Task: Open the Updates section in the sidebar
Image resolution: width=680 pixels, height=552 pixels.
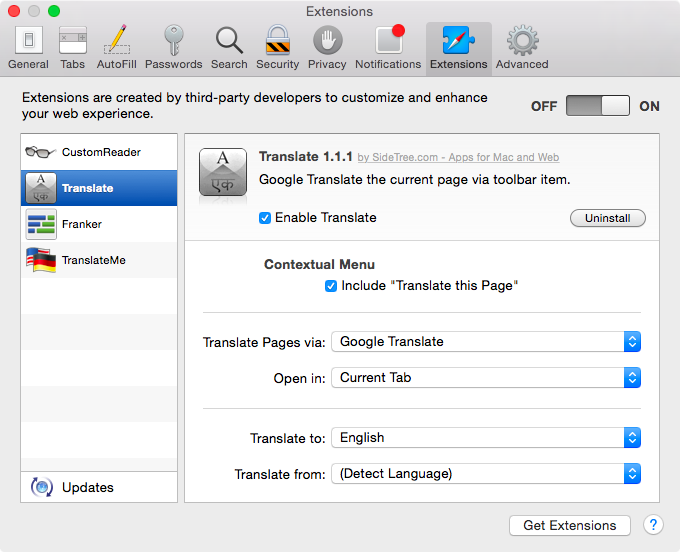Action: click(x=99, y=487)
